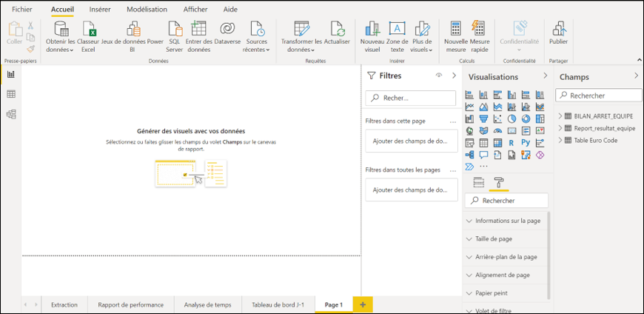This screenshot has width=644, height=314.
Task: Open the Fields well tab in Visualisations
Action: pyautogui.click(x=479, y=182)
